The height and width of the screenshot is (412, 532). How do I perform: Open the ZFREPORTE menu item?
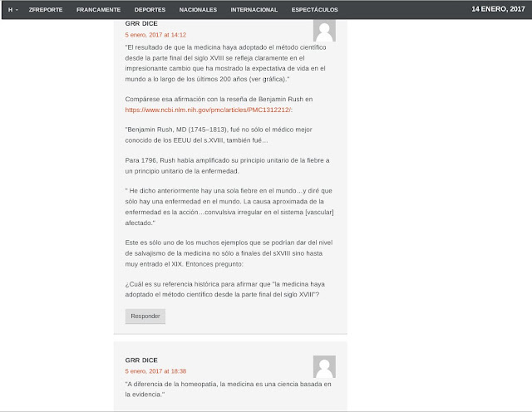(x=46, y=10)
